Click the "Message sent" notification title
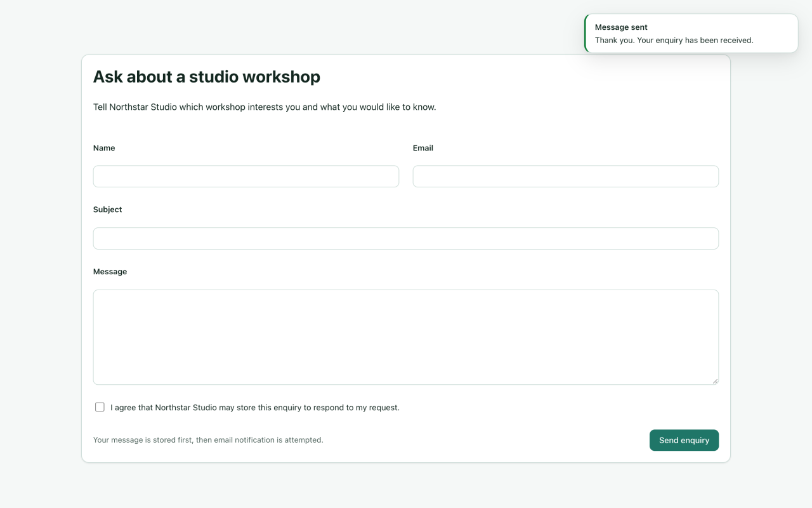The height and width of the screenshot is (508, 812). [x=621, y=27]
